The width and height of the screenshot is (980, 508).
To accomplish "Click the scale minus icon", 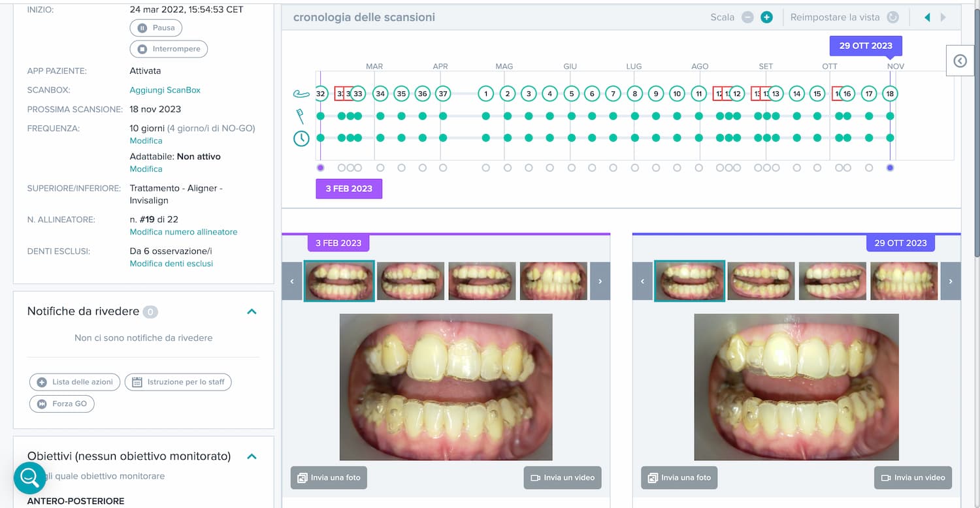I will (x=747, y=18).
